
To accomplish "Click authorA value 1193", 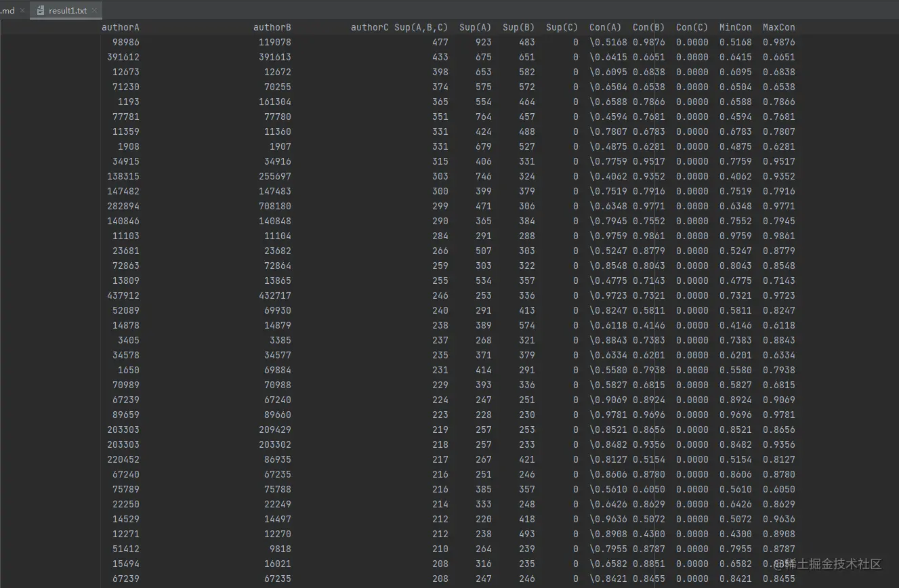I will tap(129, 102).
